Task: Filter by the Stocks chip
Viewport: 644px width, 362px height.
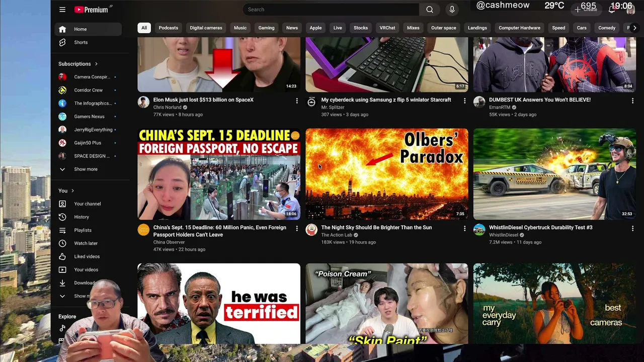Action: pyautogui.click(x=361, y=28)
